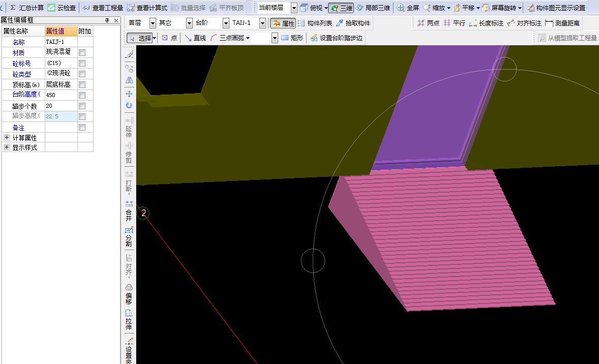Check 顶标高 additional checkbox
This screenshot has width=599, height=364.
(82, 84)
